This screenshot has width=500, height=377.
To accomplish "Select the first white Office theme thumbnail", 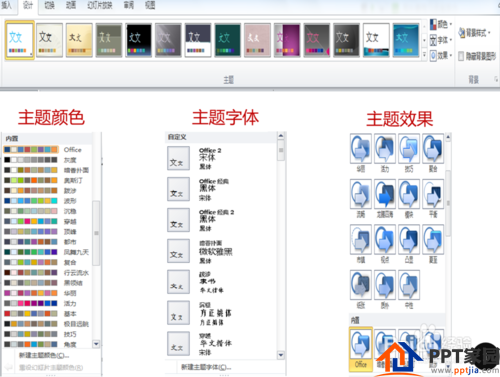I will (20, 40).
